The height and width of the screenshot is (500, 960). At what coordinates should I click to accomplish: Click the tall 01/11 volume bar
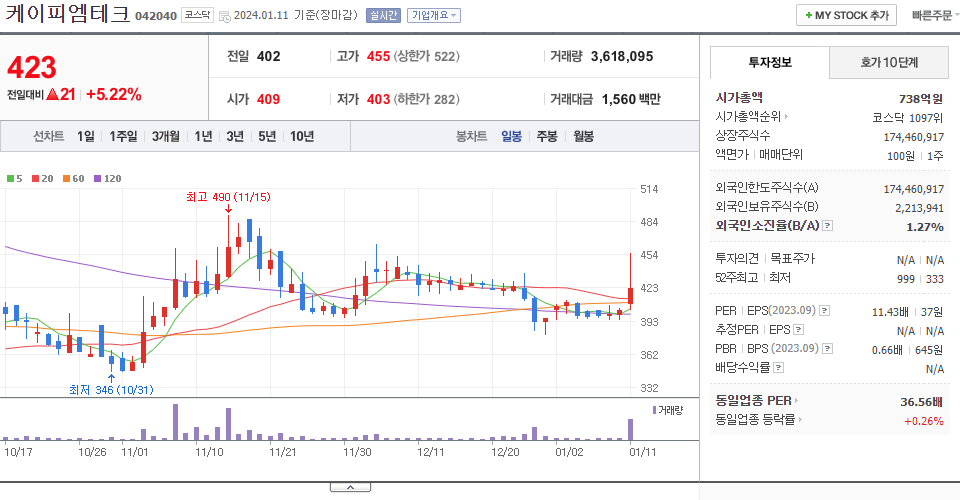[x=631, y=430]
